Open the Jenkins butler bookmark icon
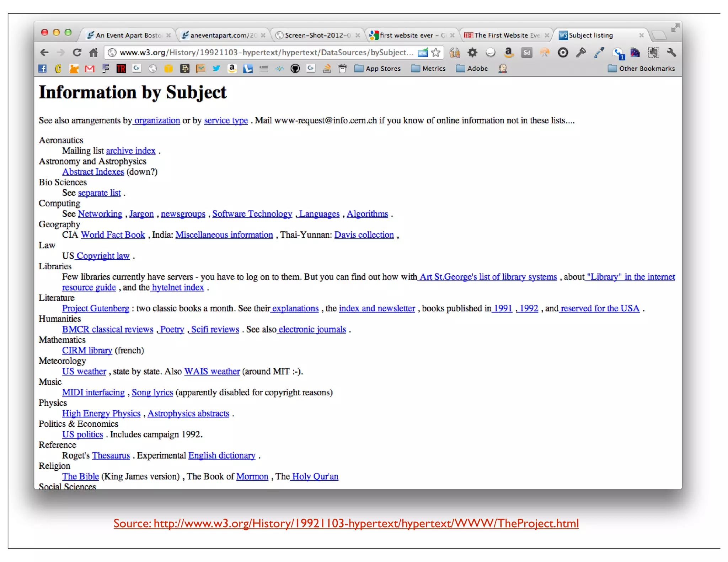 click(502, 69)
